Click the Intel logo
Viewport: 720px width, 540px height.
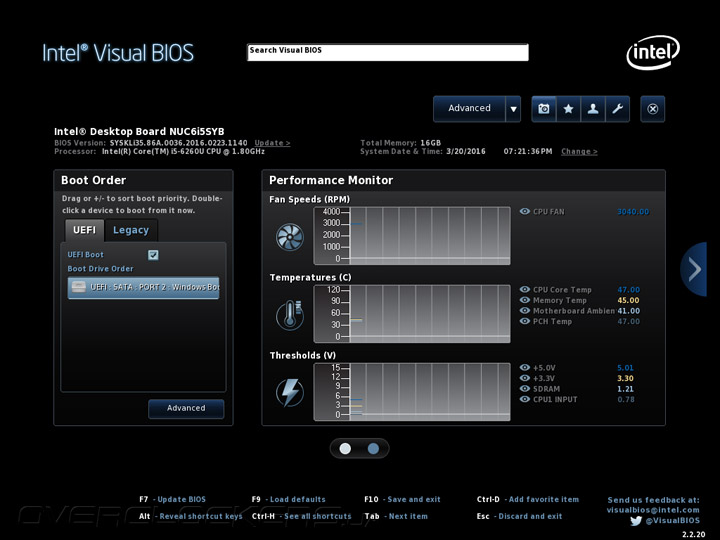[652, 52]
